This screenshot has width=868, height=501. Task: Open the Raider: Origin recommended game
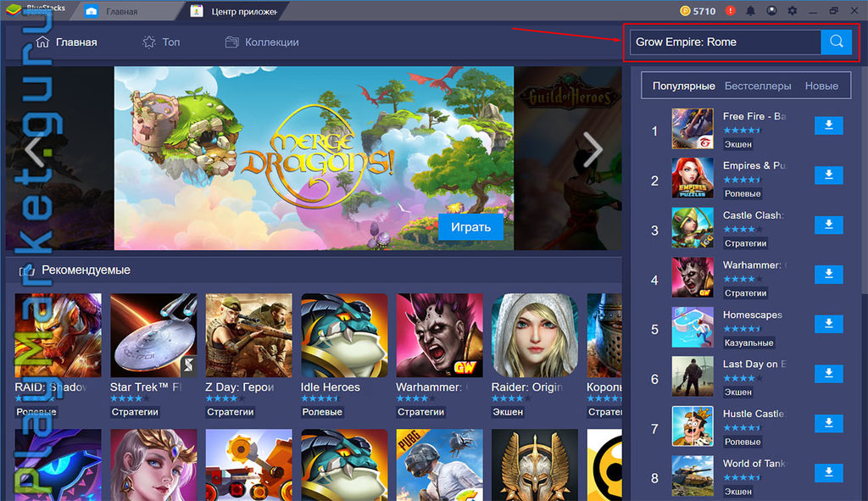(535, 336)
